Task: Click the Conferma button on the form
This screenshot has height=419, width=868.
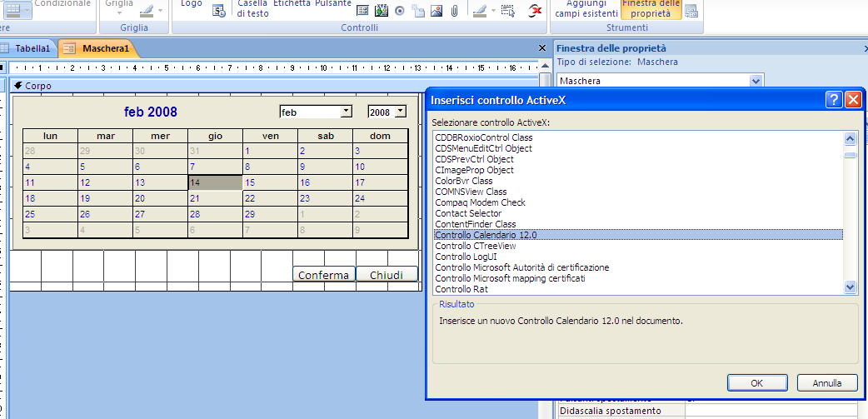Action: pos(323,275)
